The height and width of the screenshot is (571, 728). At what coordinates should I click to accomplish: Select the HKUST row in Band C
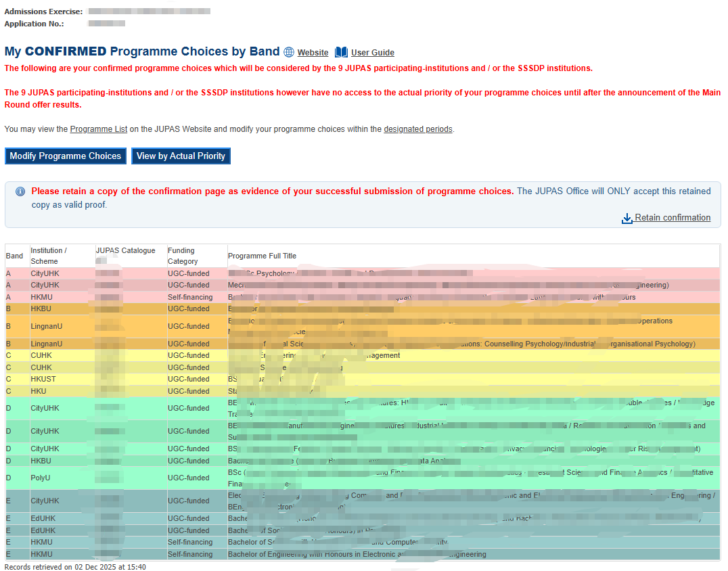point(43,380)
